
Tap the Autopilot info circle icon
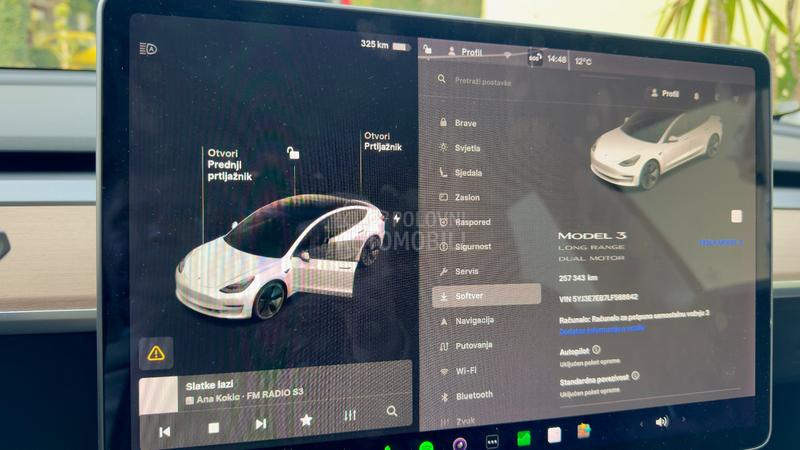[596, 349]
